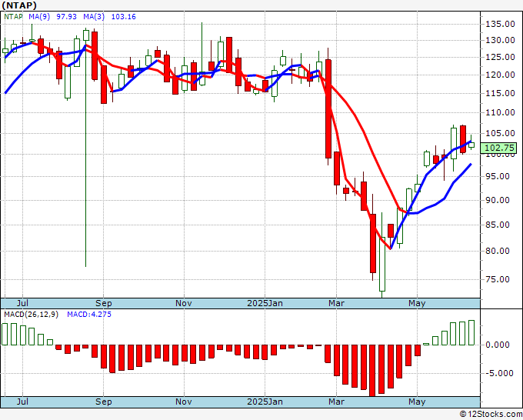Click the MA(3) legend label
523x420 pixels.
(94, 17)
